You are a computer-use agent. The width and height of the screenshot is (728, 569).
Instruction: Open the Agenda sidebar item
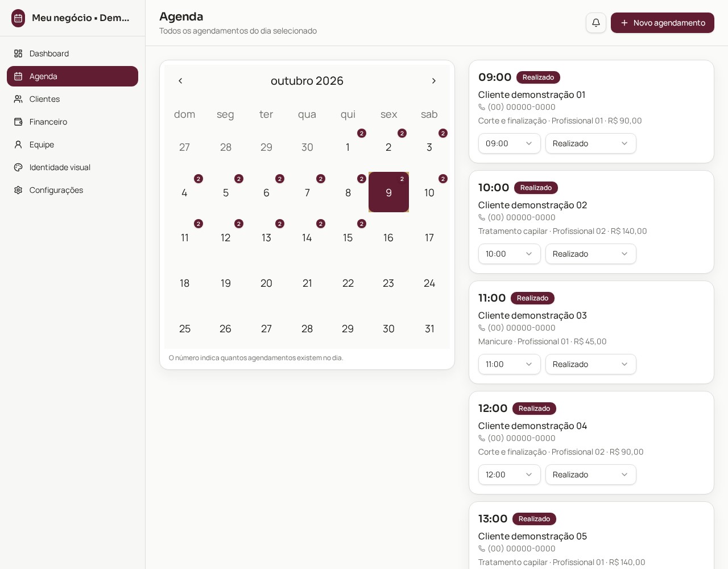[72, 76]
